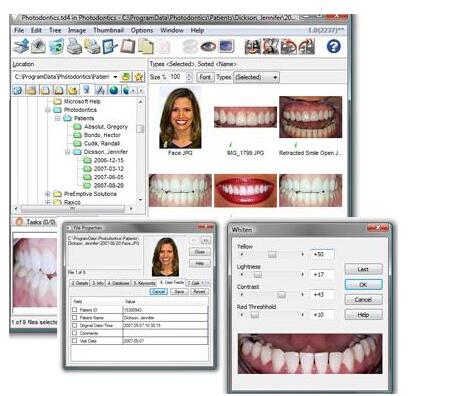Screen dimensions: 456x396
Task: Expand the PreEmptive Solutions folder
Action: tap(48, 194)
